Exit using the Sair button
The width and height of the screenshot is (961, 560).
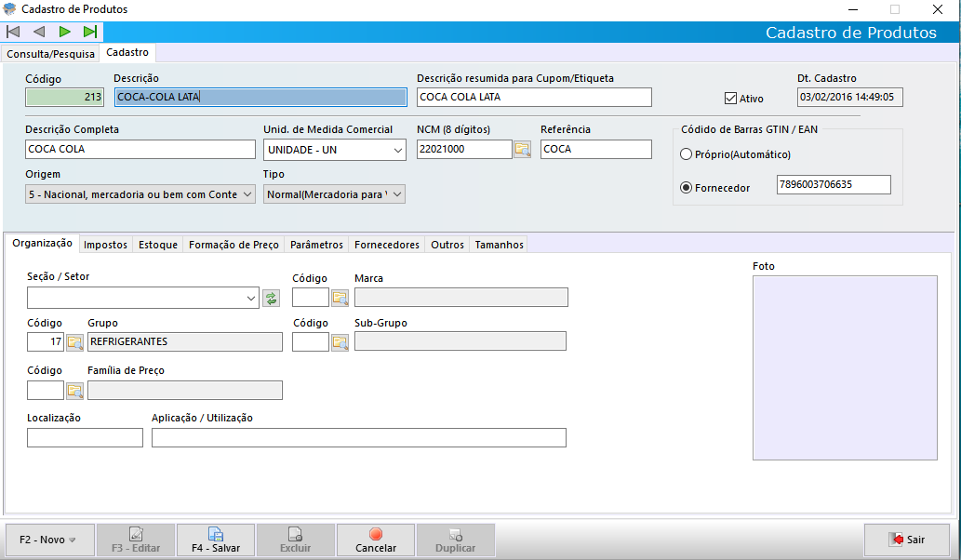907,540
